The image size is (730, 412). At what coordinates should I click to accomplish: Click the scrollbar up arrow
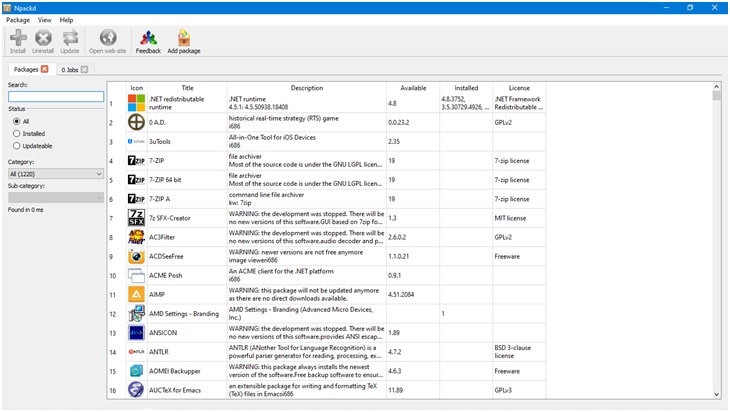point(716,87)
